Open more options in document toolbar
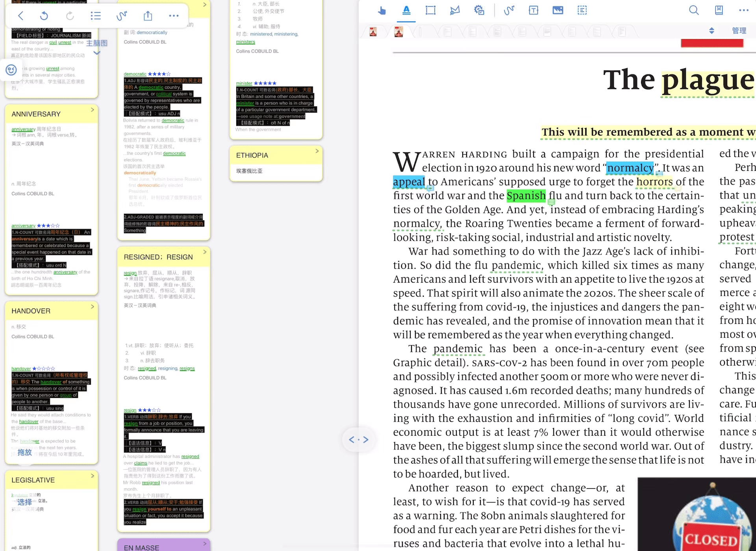756x551 pixels. pos(744,11)
